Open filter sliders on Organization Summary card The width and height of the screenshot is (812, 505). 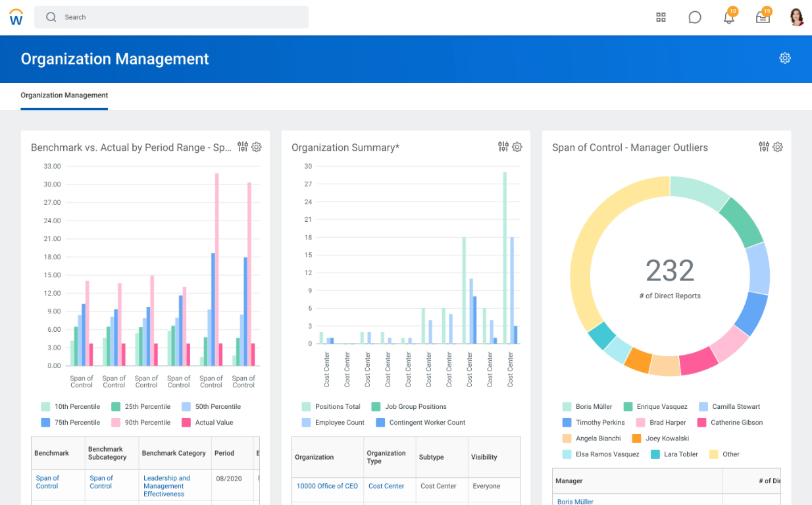point(503,147)
